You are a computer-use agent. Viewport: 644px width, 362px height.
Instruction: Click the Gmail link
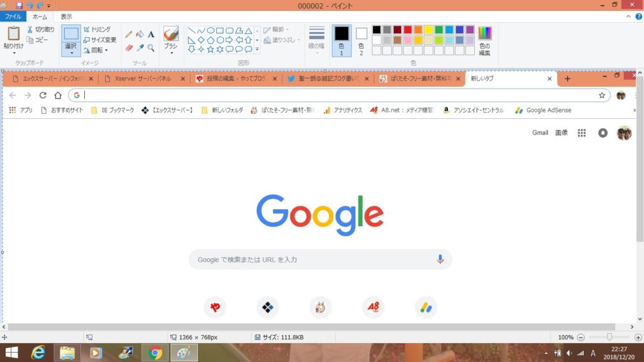tap(540, 133)
